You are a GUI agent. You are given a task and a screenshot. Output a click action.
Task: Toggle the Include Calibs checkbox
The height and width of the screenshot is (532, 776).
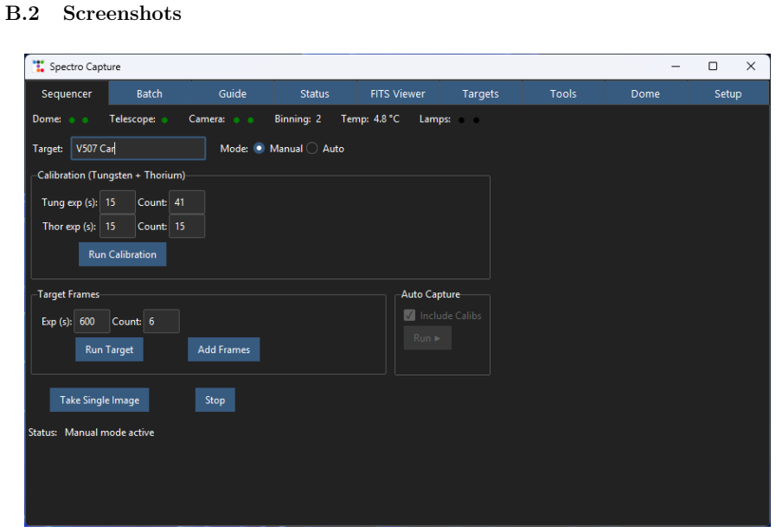tap(409, 315)
